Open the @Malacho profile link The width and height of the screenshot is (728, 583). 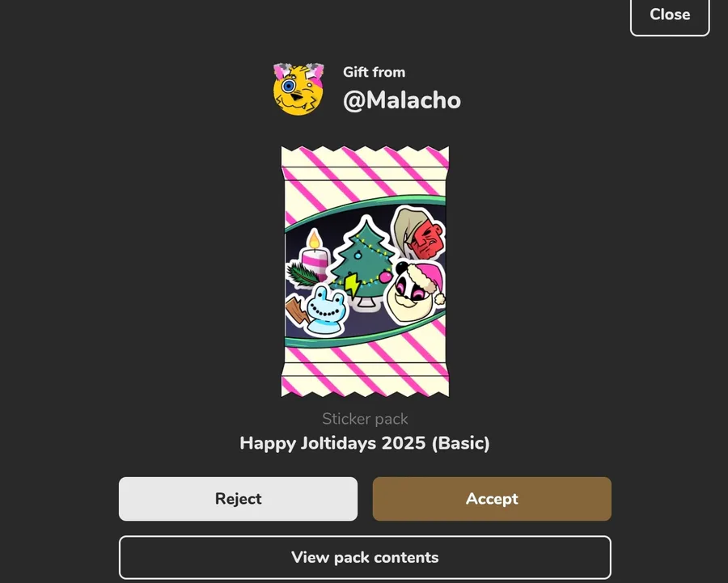coord(401,99)
